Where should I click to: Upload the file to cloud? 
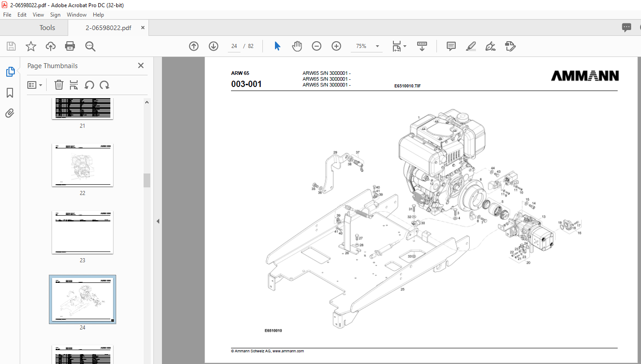[x=51, y=46]
